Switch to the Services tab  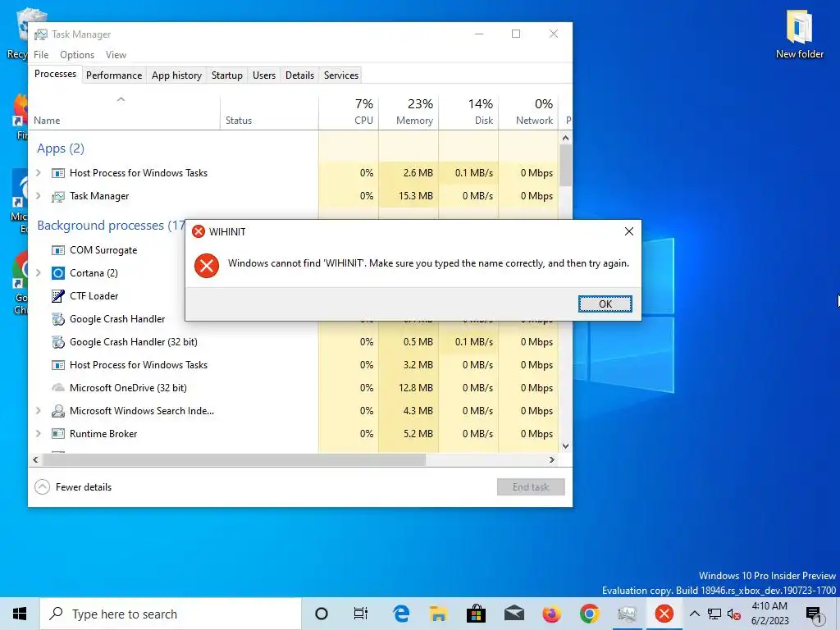click(340, 75)
